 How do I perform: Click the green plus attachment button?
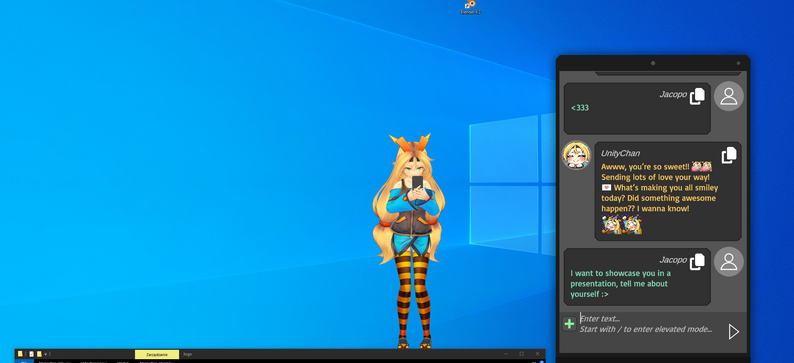pos(569,324)
